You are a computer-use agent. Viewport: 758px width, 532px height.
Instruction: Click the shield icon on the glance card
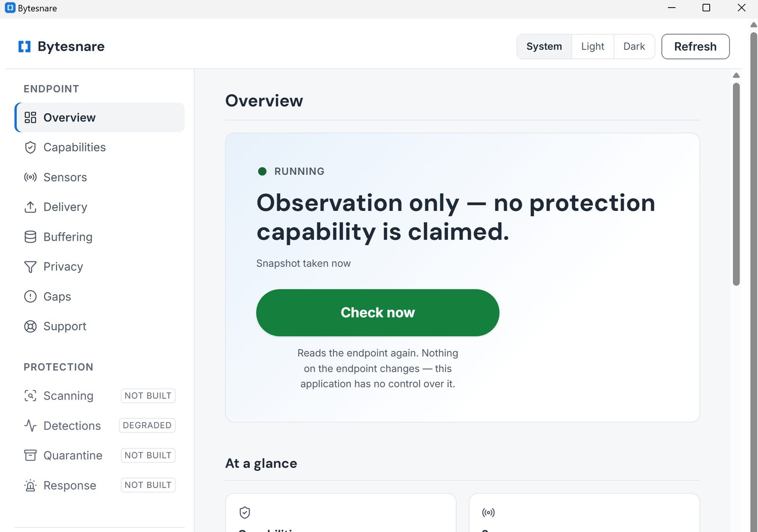(x=245, y=513)
